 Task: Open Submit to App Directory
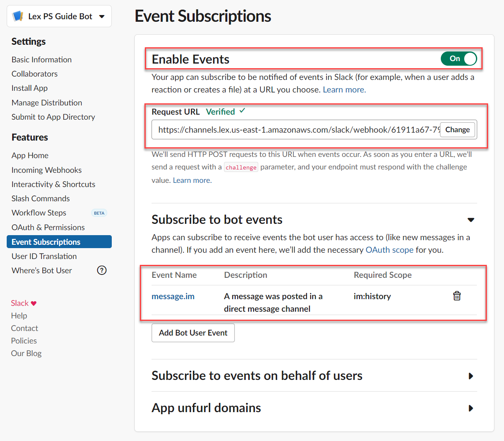click(x=53, y=117)
